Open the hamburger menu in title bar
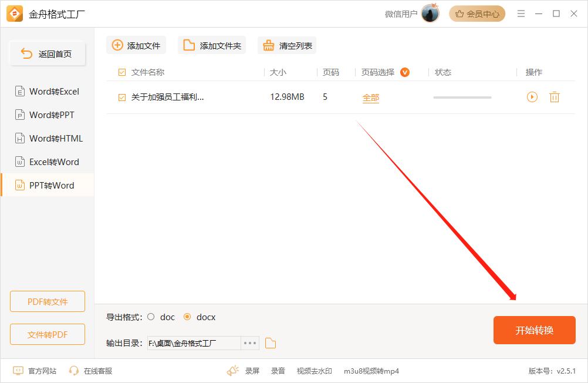Viewport: 588px width, 383px height. 521,14
